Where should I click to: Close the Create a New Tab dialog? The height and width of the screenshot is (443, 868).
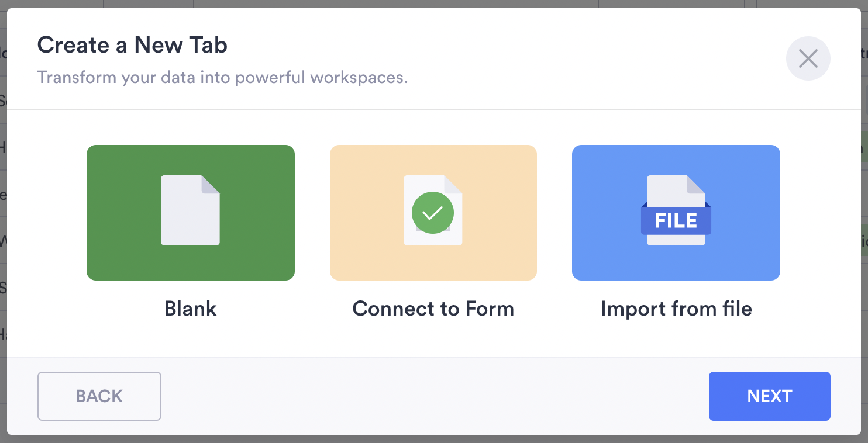click(808, 58)
